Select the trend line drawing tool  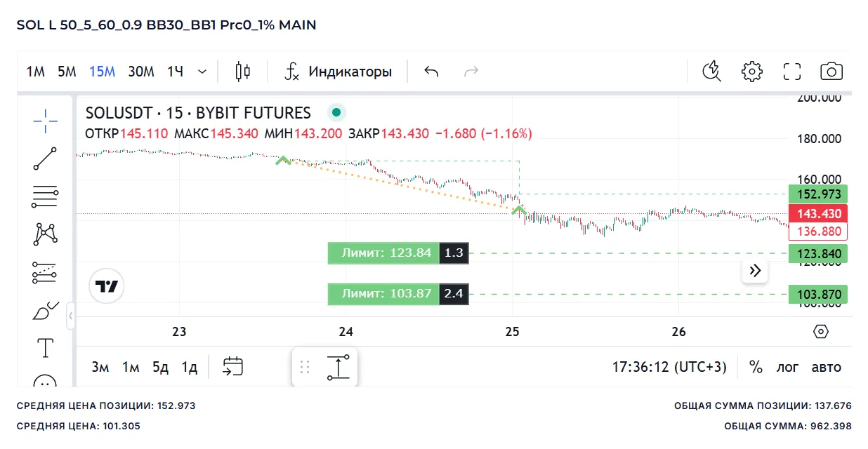(46, 159)
